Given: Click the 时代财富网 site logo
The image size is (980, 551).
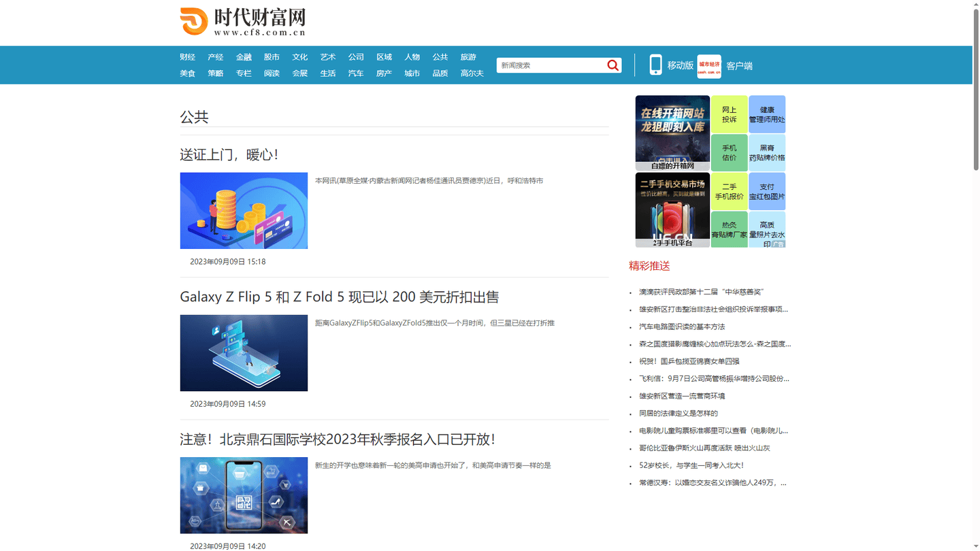Looking at the screenshot, I should (x=243, y=22).
